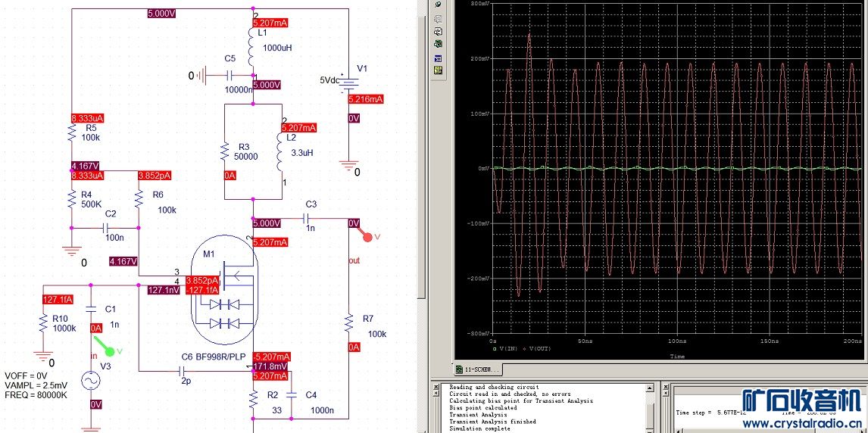Click the V(OUT) trace legend label
This screenshot has height=433, width=868.
click(539, 350)
